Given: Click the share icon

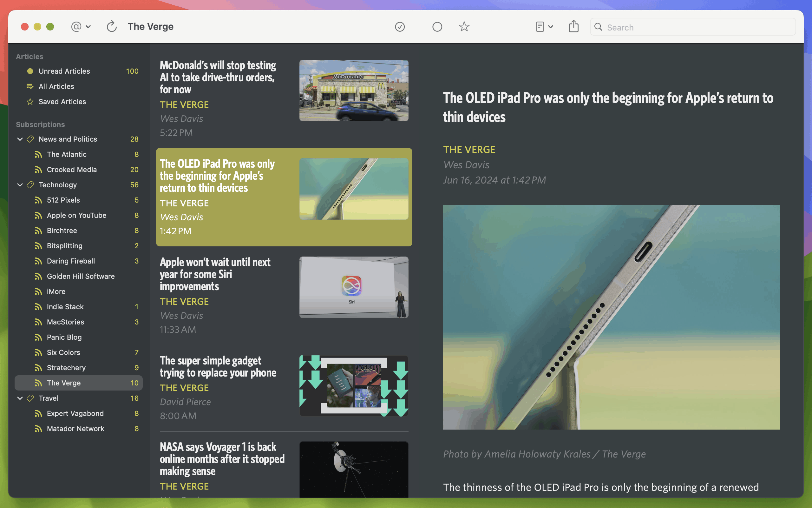Looking at the screenshot, I should point(574,26).
